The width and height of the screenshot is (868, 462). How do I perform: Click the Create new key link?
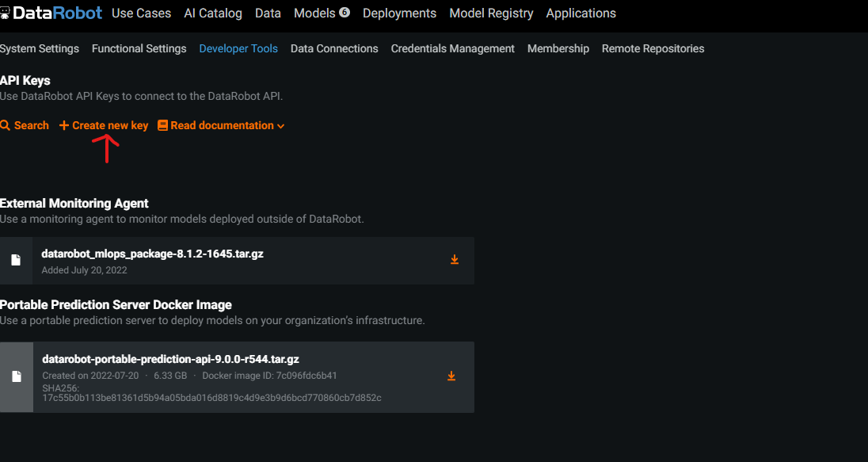tap(110, 125)
